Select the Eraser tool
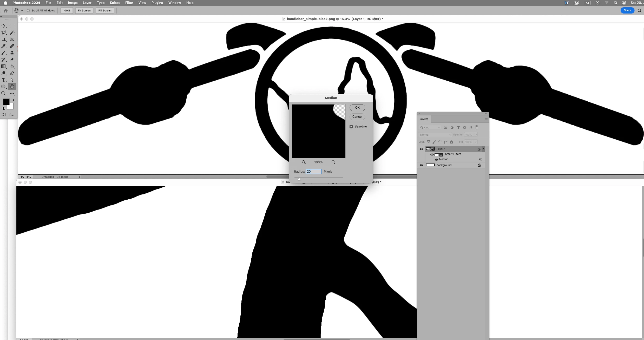Screen dimensions: 644x340 [x=12, y=60]
